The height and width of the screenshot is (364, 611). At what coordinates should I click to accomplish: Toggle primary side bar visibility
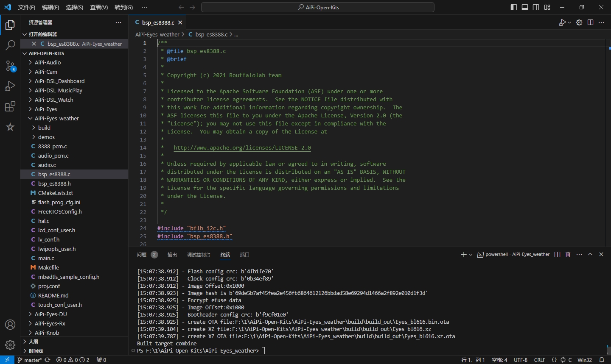pyautogui.click(x=514, y=7)
